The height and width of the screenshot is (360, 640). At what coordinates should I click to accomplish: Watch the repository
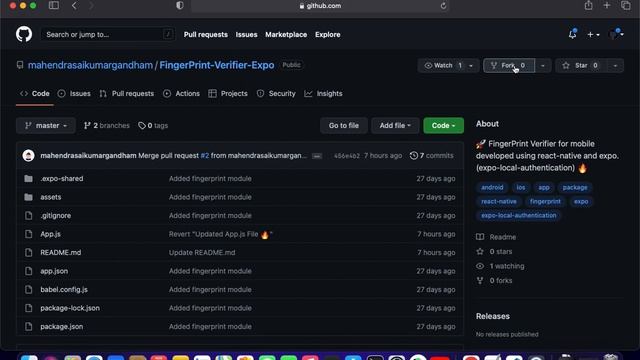(444, 65)
